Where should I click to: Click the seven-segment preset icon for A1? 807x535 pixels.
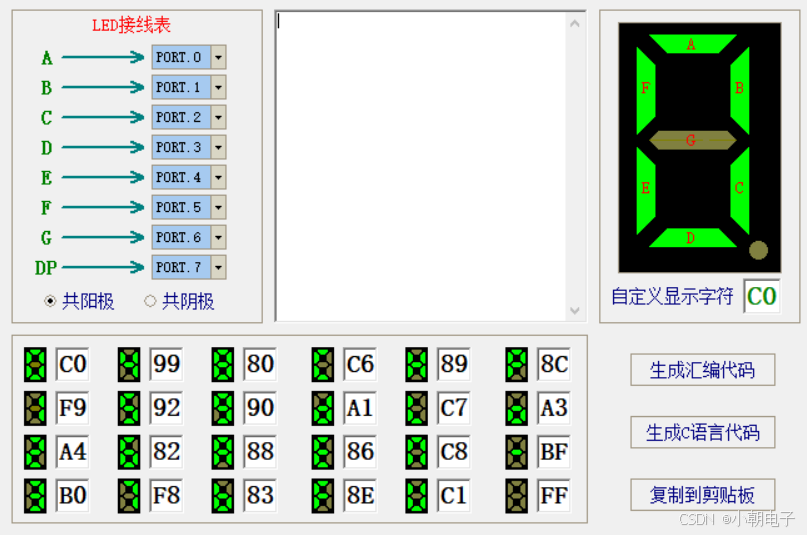pos(322,408)
